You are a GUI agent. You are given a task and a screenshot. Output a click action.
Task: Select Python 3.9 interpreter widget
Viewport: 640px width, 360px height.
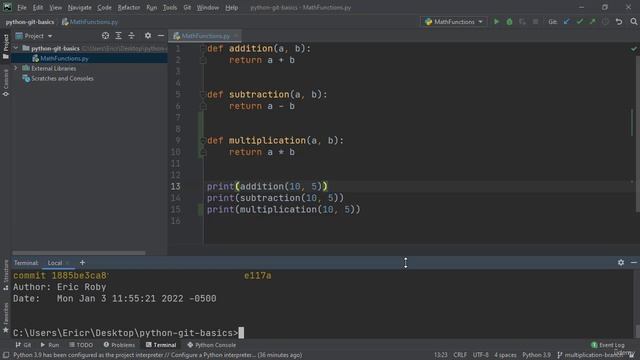pyautogui.click(x=536, y=355)
